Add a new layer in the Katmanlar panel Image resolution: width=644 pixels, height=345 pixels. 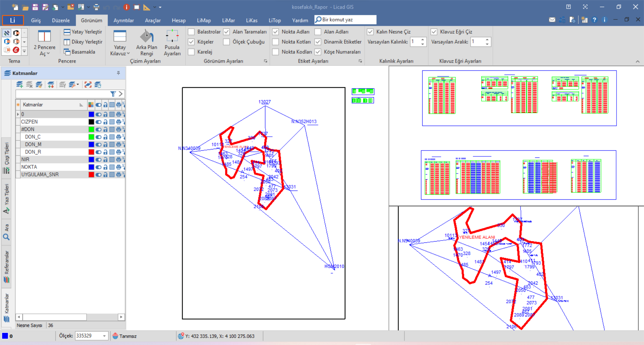click(x=20, y=85)
